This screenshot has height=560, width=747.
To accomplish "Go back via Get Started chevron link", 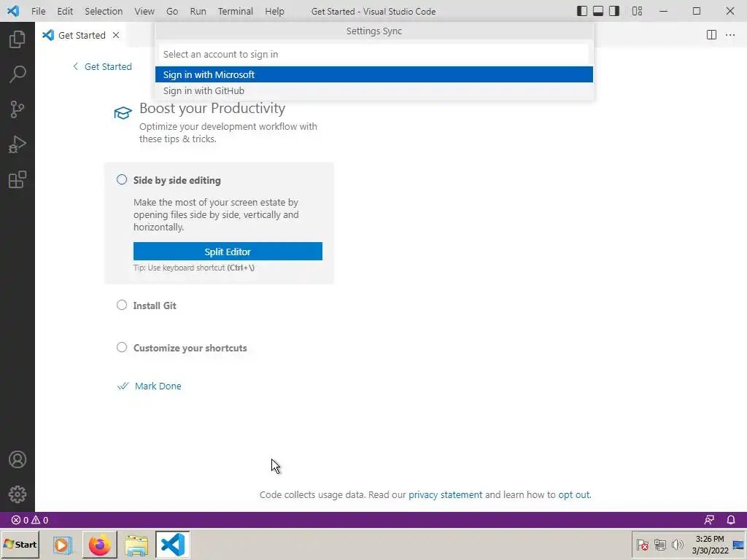I will [x=102, y=66].
